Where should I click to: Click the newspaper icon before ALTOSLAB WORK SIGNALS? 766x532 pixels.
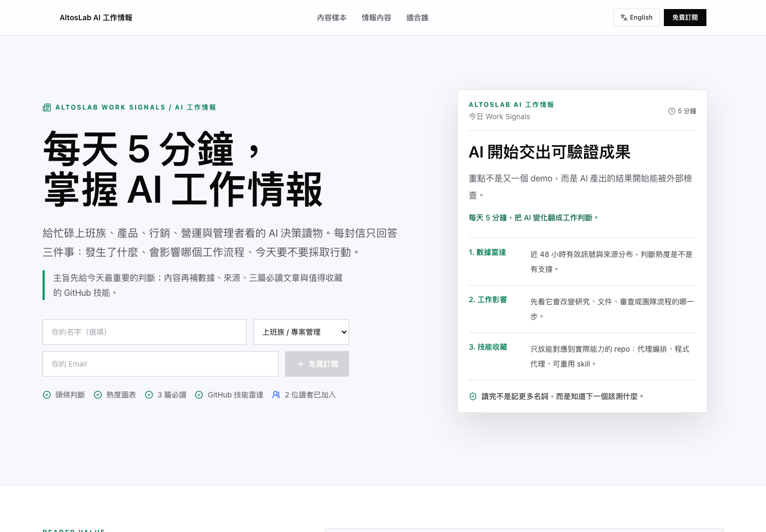click(x=47, y=107)
